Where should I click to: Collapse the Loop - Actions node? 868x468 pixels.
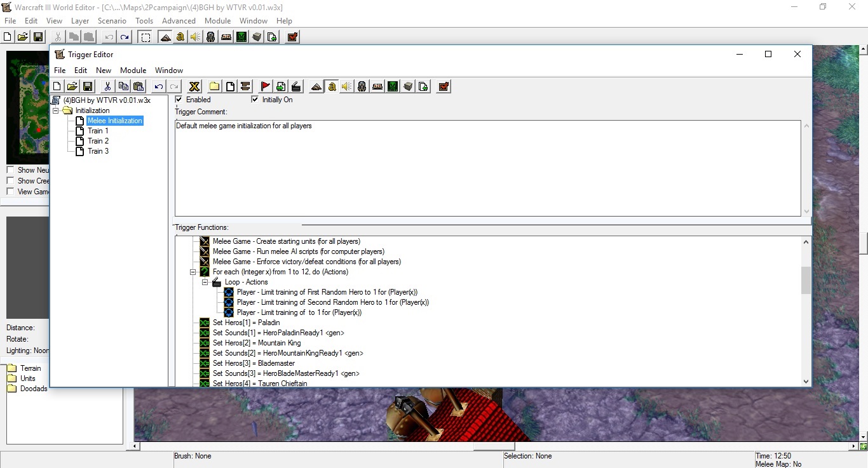[x=205, y=282]
